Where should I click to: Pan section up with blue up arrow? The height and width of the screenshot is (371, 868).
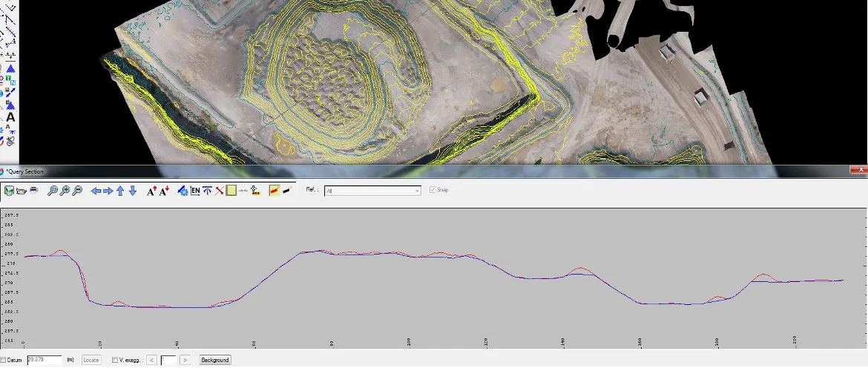(120, 191)
